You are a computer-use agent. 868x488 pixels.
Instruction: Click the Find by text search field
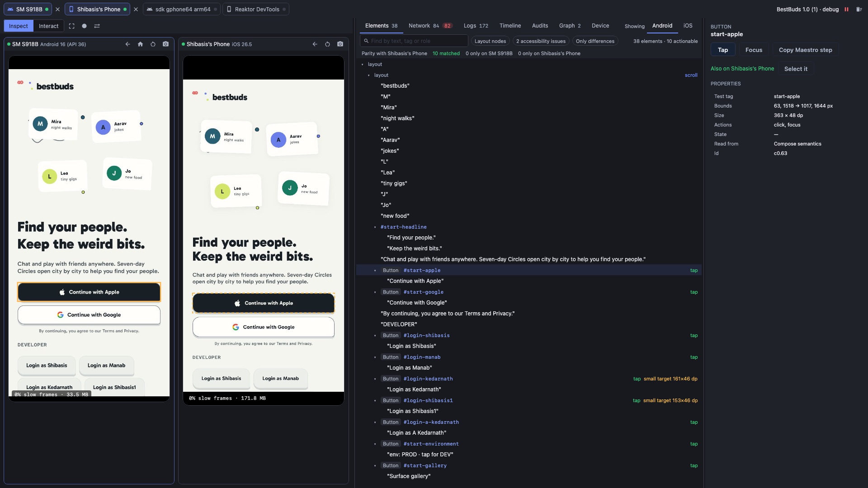click(414, 41)
